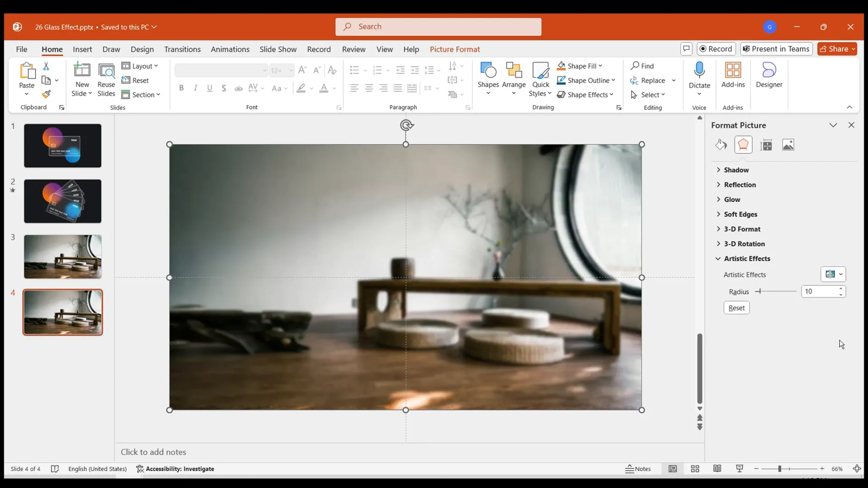The image size is (868, 488).
Task: Select the Picture tab icon in pane
Action: pos(788,145)
